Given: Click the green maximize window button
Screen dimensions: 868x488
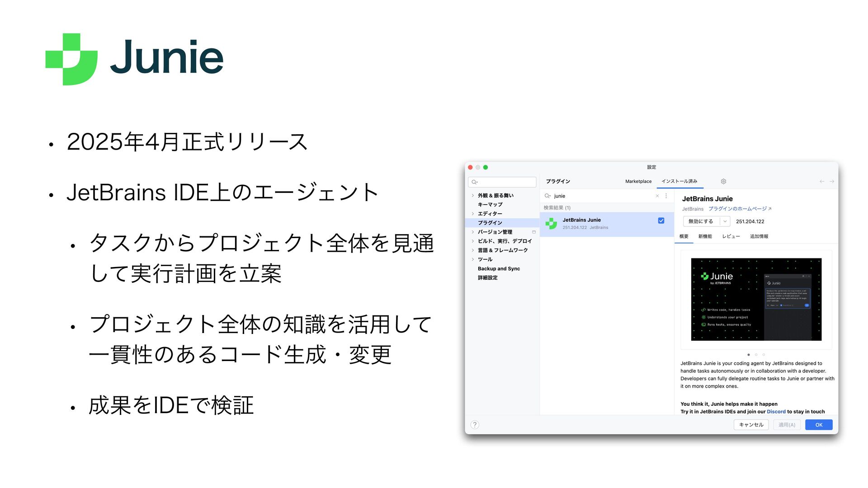Looking at the screenshot, I should [x=486, y=167].
